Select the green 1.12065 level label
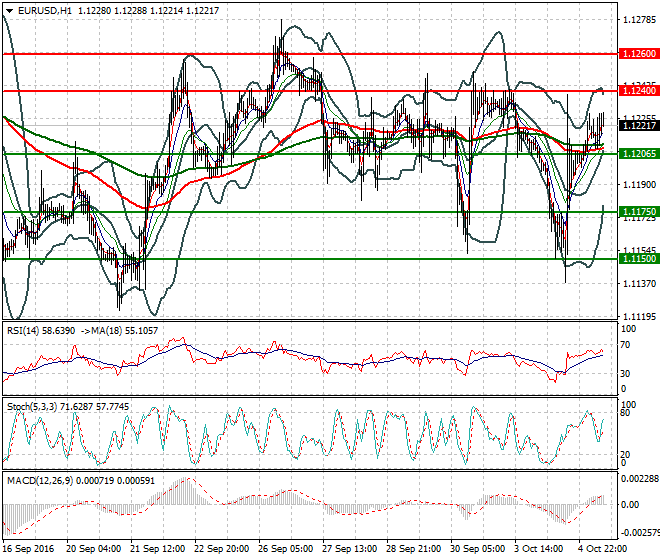The width and height of the screenshot is (660, 560). [639, 154]
